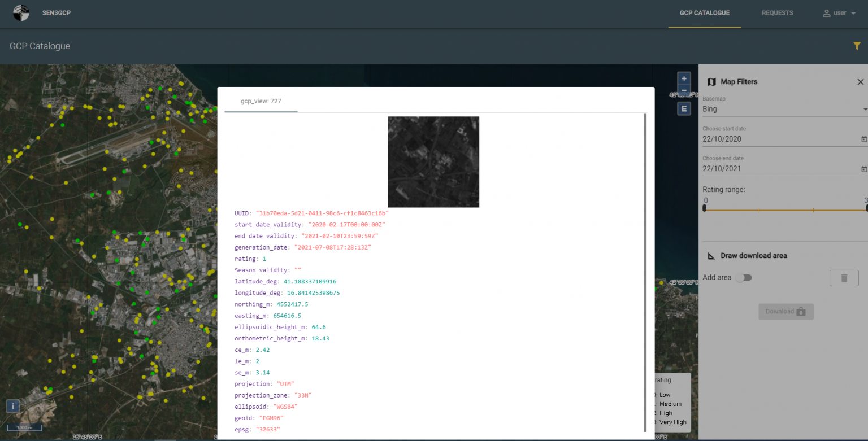Viewport: 868px width, 441px height.
Task: Open end date calendar picker icon
Action: (863, 169)
